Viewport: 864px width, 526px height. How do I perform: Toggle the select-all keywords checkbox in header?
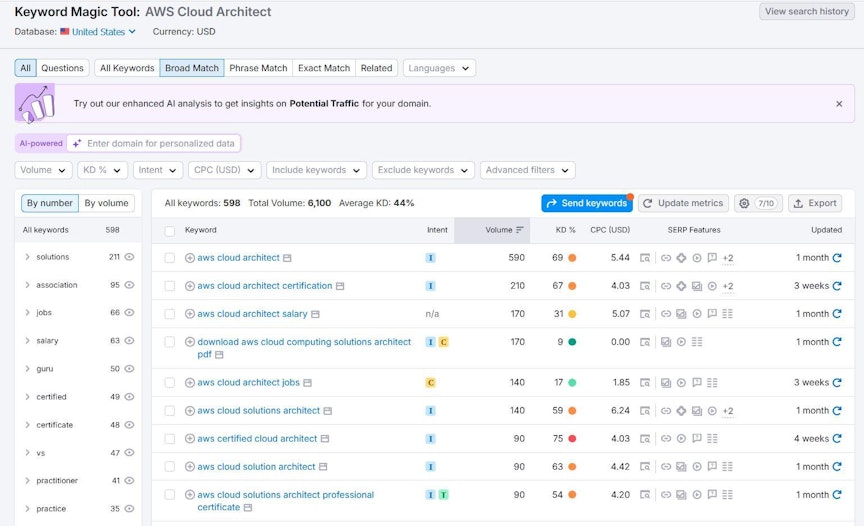[170, 230]
